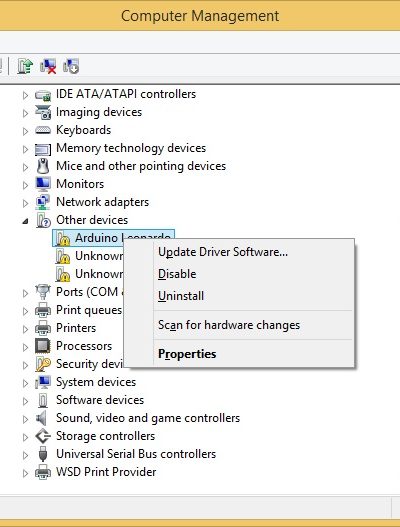Click the Network adapters icon
The image size is (400, 527).
tap(43, 202)
